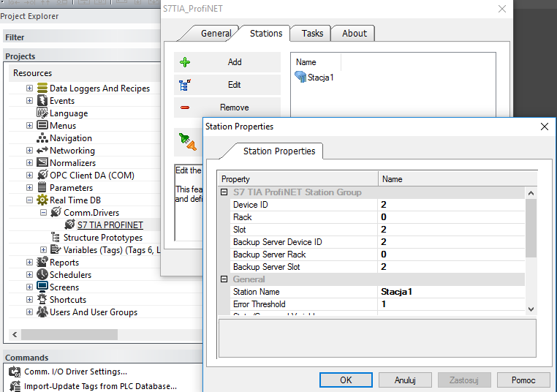557x392 pixels.
Task: Expand the Schedulers tree node
Action: pos(29,275)
